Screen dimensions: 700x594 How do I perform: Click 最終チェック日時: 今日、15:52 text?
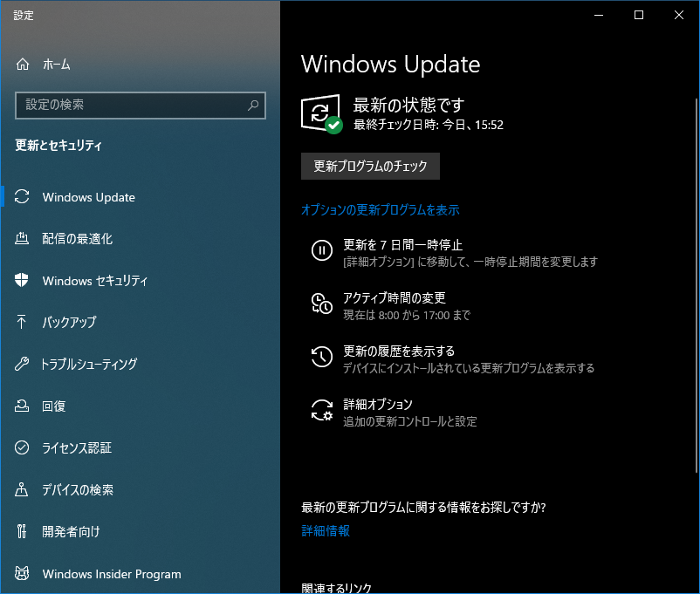(x=429, y=125)
